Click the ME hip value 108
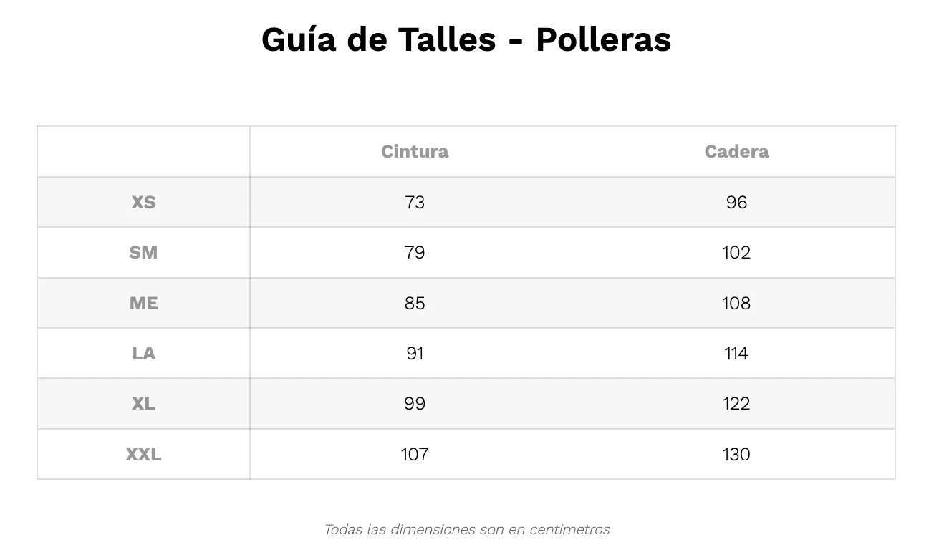 [x=736, y=304]
